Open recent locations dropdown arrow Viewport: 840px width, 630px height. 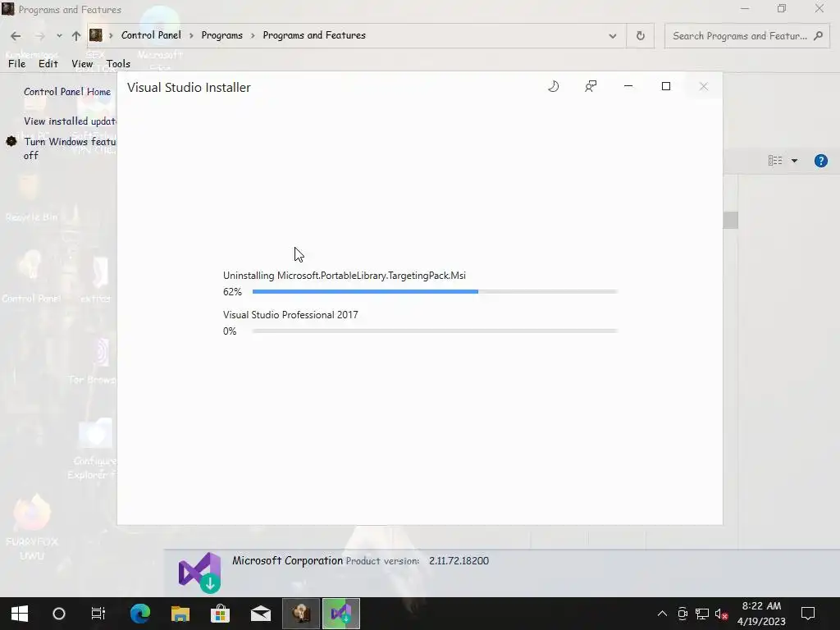click(x=59, y=36)
